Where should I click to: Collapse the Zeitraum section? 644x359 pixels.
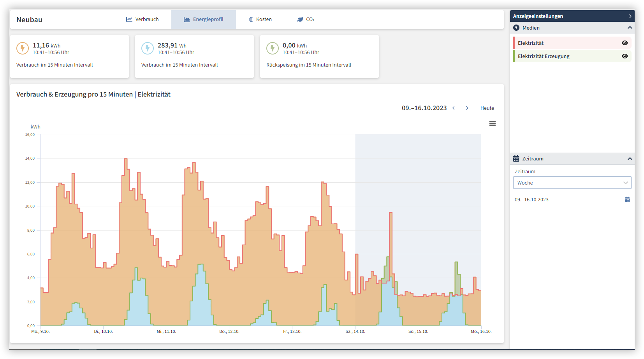630,159
